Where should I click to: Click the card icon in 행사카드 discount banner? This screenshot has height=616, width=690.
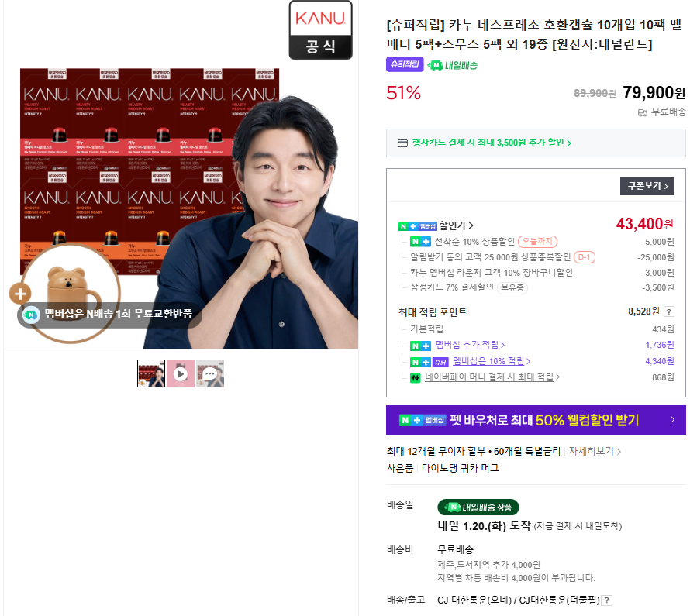[x=402, y=143]
